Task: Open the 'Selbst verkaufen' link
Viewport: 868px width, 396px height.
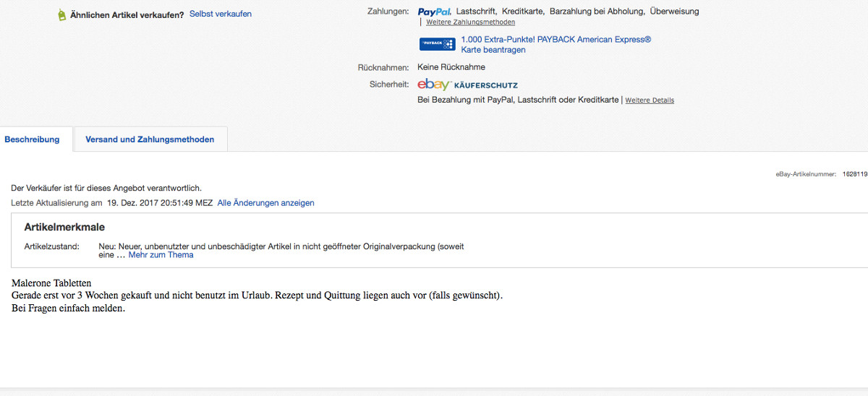Action: click(220, 14)
